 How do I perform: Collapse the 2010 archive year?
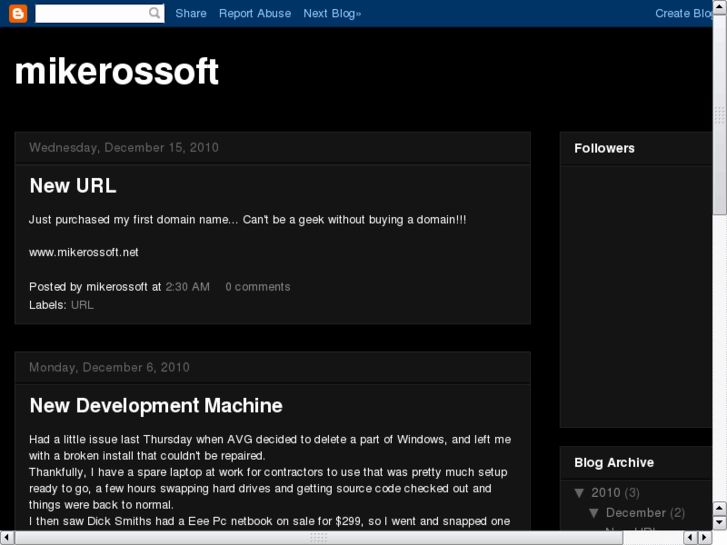tap(579, 493)
